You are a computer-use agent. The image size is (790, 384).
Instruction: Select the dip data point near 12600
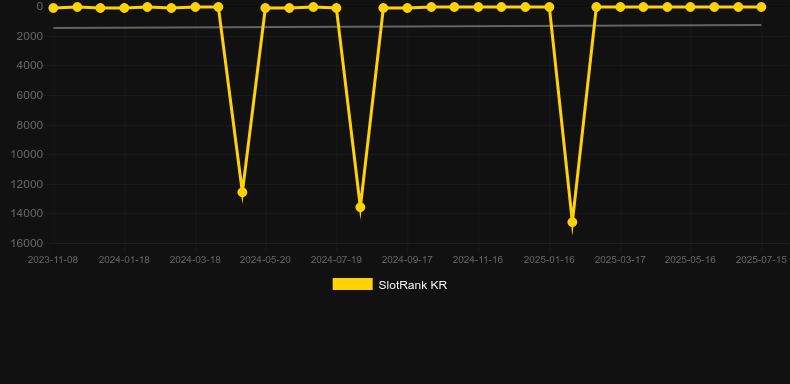[242, 193]
